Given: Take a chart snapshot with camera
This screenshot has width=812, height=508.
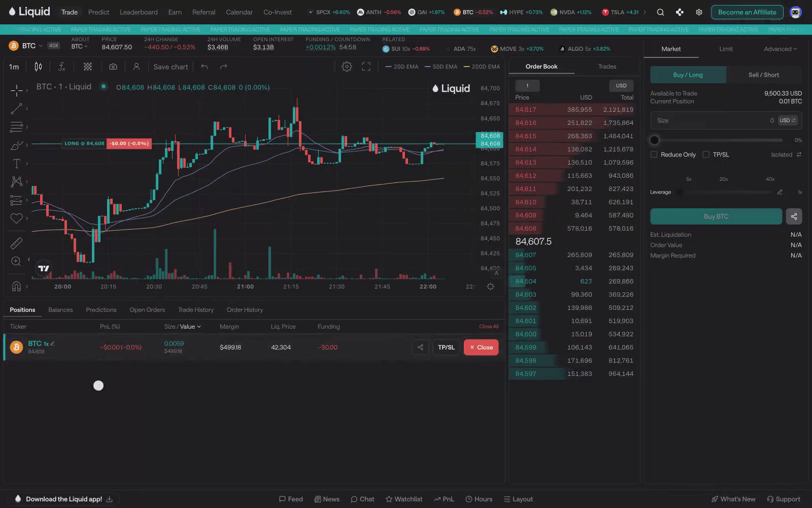Looking at the screenshot, I should (113, 67).
